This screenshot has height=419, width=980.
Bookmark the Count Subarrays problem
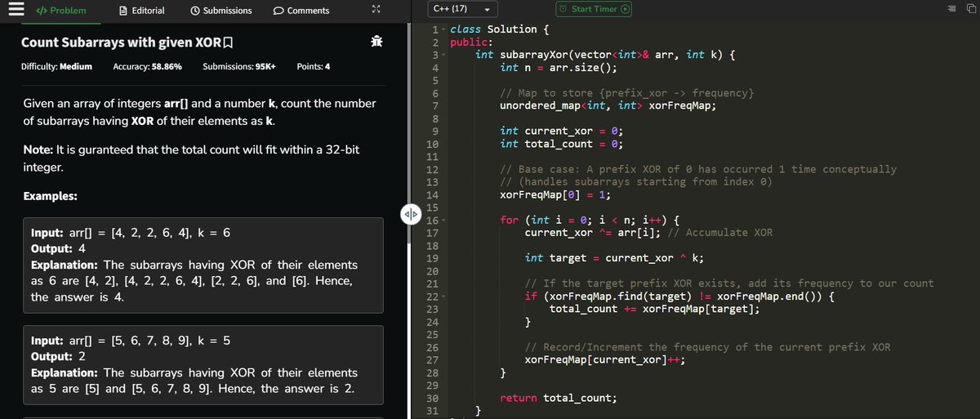pyautogui.click(x=230, y=42)
